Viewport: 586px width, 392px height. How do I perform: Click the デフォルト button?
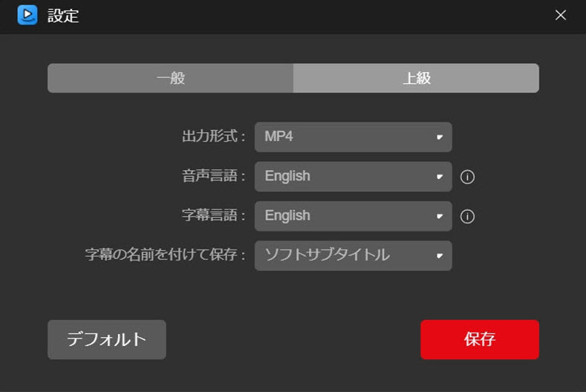click(x=107, y=339)
